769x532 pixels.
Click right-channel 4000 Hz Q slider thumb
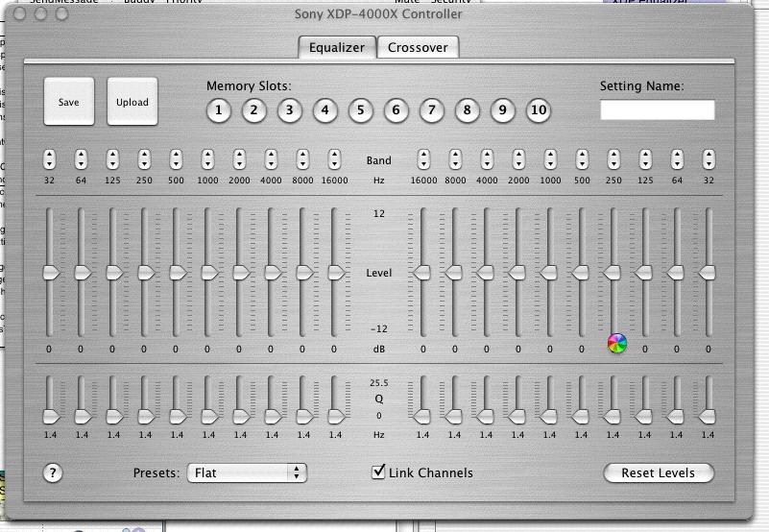point(485,417)
